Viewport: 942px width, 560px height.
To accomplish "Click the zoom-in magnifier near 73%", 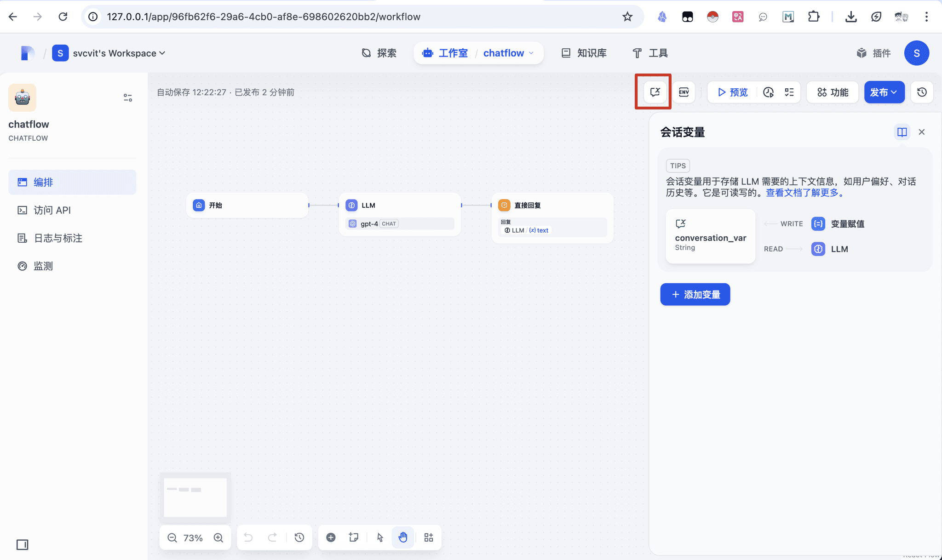I will (x=218, y=537).
